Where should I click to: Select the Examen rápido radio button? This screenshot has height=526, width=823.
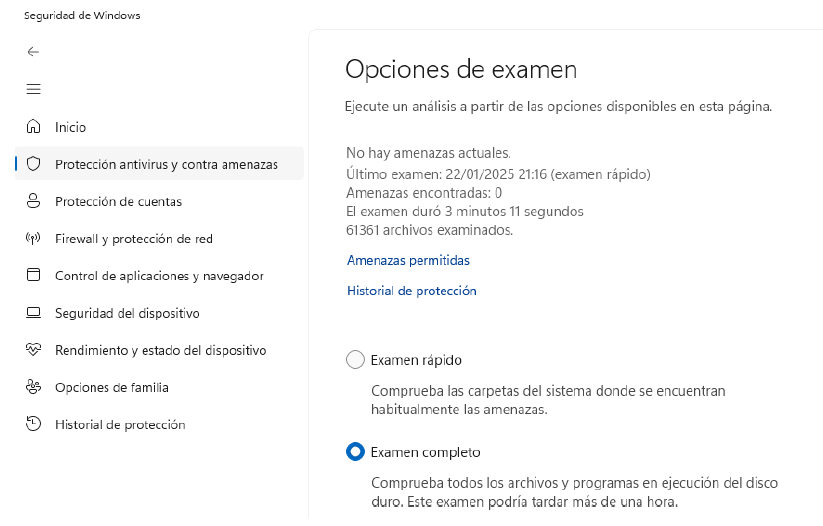[x=355, y=360]
